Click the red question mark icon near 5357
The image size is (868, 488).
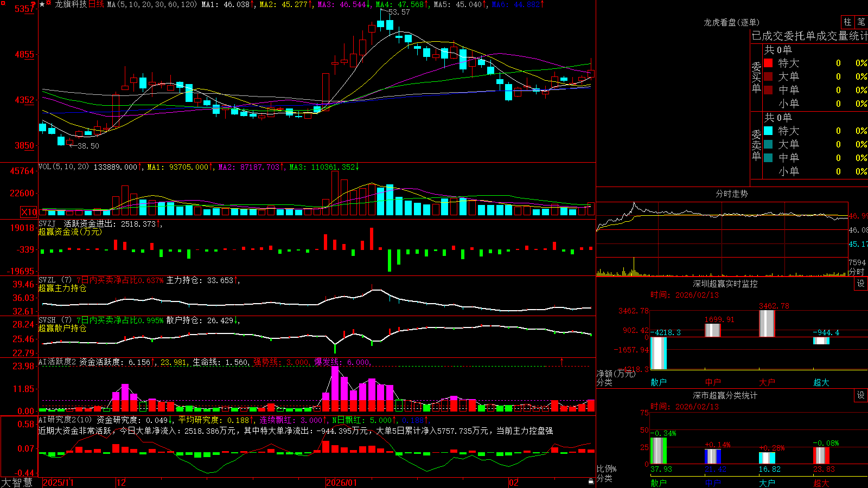(34, 5)
